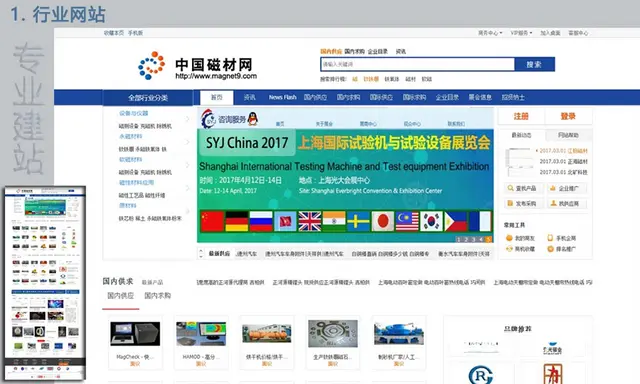Open 展会信息 in the navigation bar
Screen dimensions: 640x384
click(480, 98)
